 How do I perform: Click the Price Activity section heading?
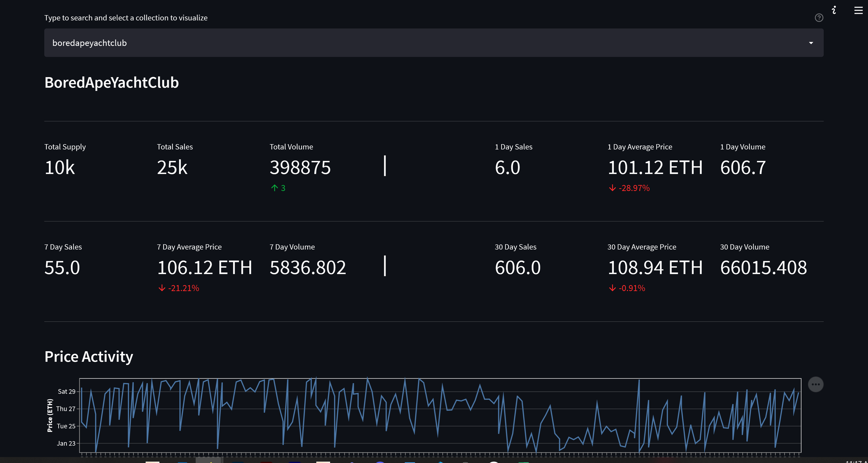pos(89,356)
